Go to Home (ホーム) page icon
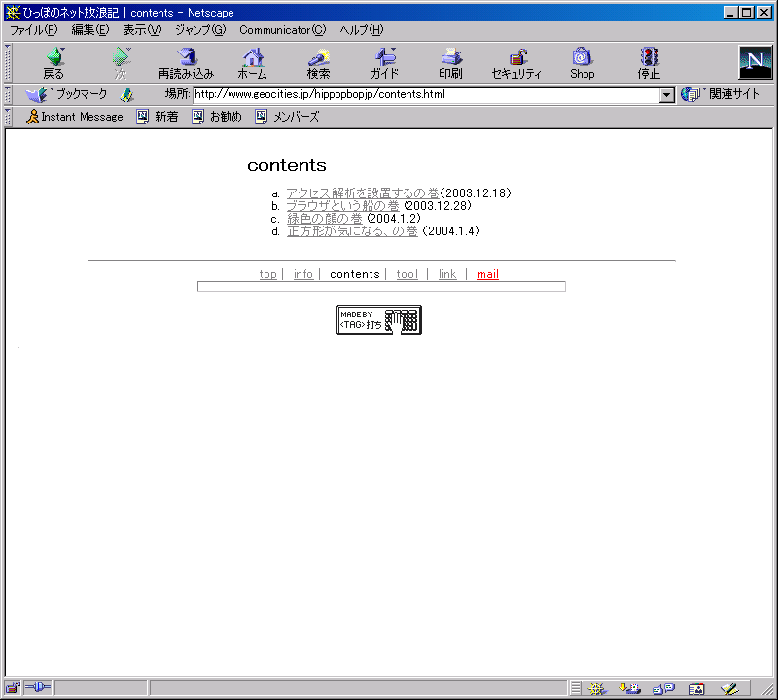The image size is (778, 700). point(252,63)
